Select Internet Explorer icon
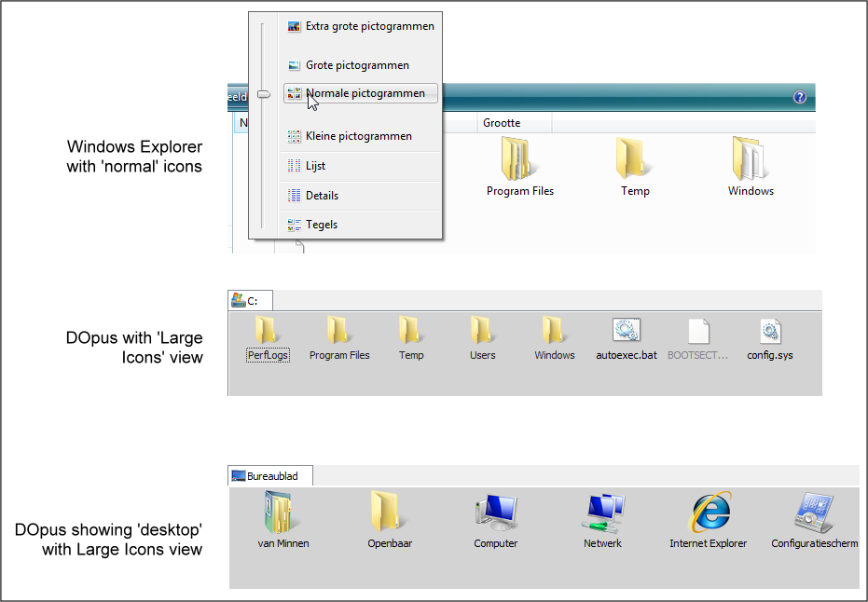 click(x=709, y=512)
